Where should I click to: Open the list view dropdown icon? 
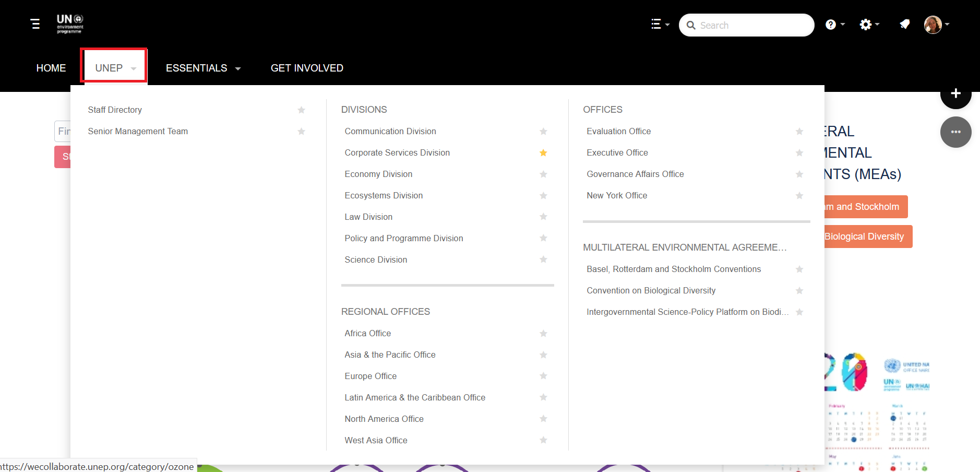[660, 24]
